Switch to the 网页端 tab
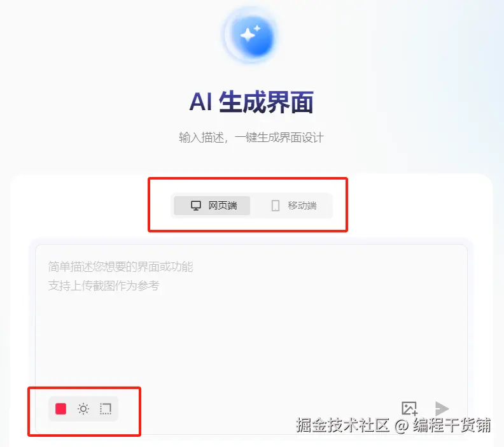 coord(212,206)
